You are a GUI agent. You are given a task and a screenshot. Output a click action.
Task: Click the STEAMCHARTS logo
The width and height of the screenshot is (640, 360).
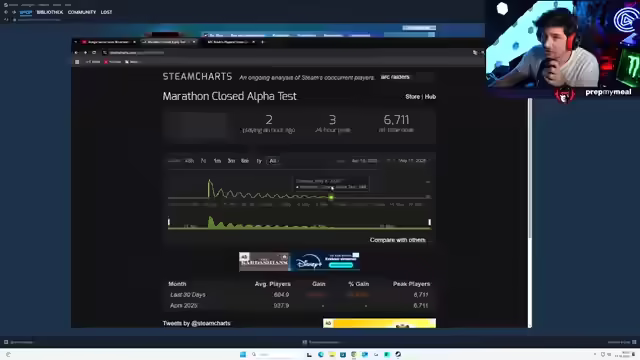[198, 77]
